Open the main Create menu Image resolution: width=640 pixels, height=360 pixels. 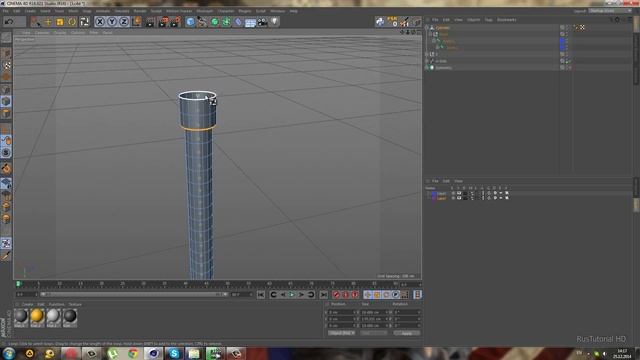pyautogui.click(x=30, y=11)
